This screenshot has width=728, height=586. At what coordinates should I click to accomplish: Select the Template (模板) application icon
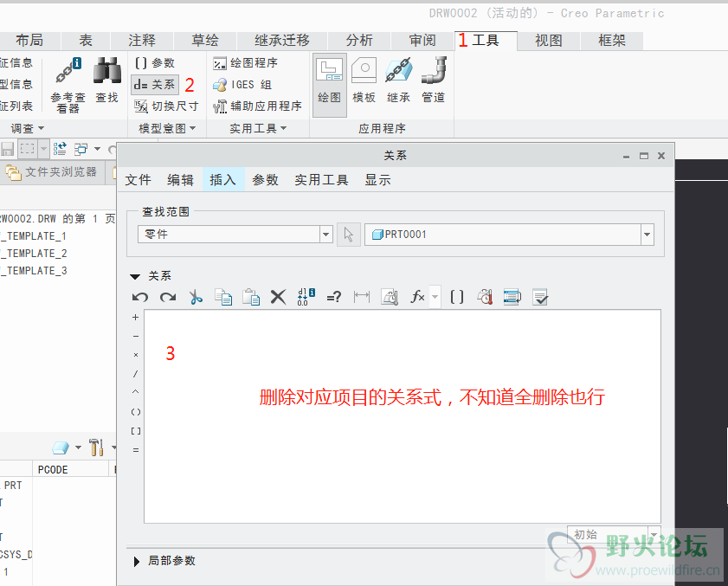coord(364,80)
